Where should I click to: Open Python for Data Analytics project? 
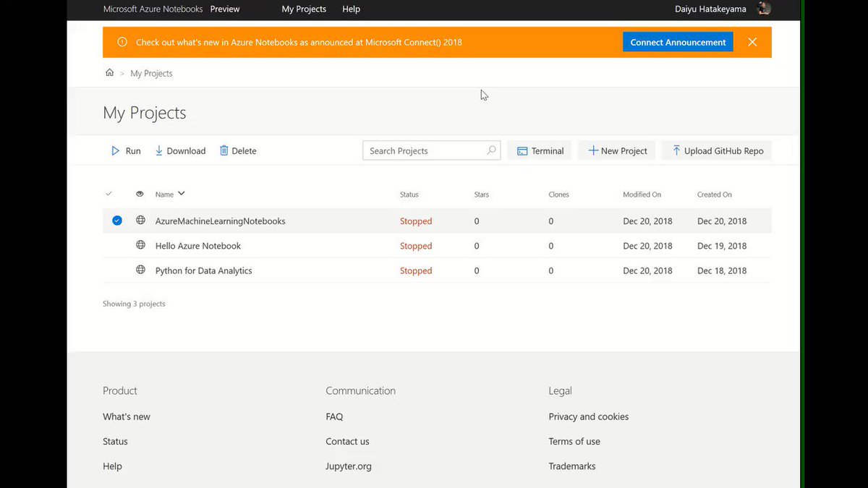click(204, 270)
